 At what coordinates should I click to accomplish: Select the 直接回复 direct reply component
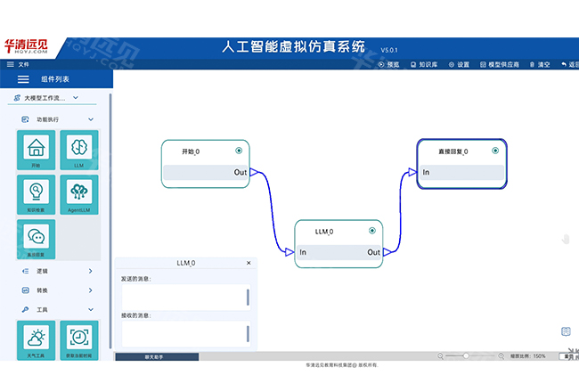(x=36, y=238)
